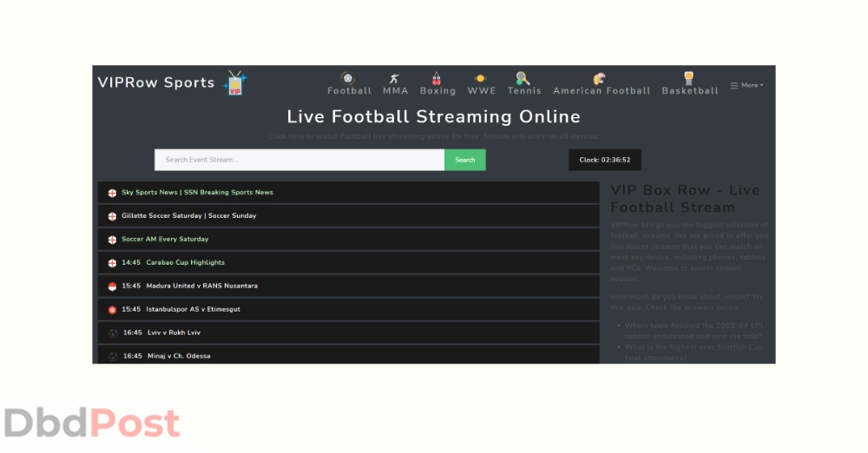The height and width of the screenshot is (453, 868).
Task: Click the Tennis racket icon
Action: click(x=523, y=78)
